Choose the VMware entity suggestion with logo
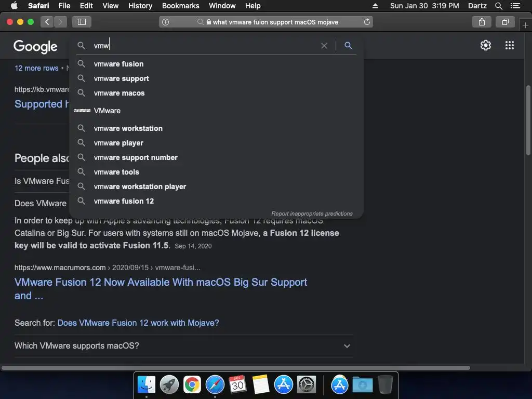The image size is (532, 399). [216, 111]
